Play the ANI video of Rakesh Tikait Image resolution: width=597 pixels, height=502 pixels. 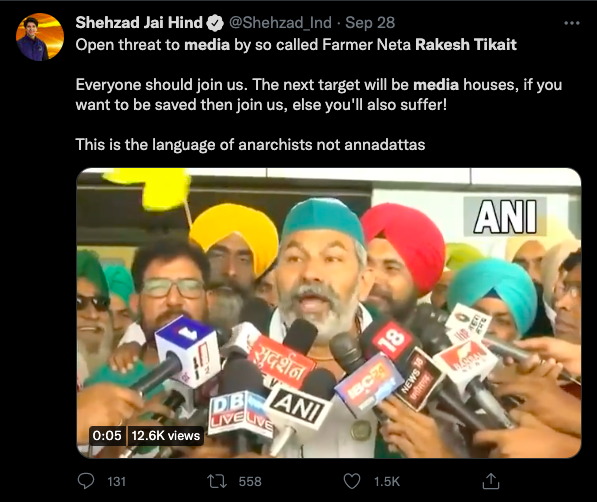(x=329, y=313)
